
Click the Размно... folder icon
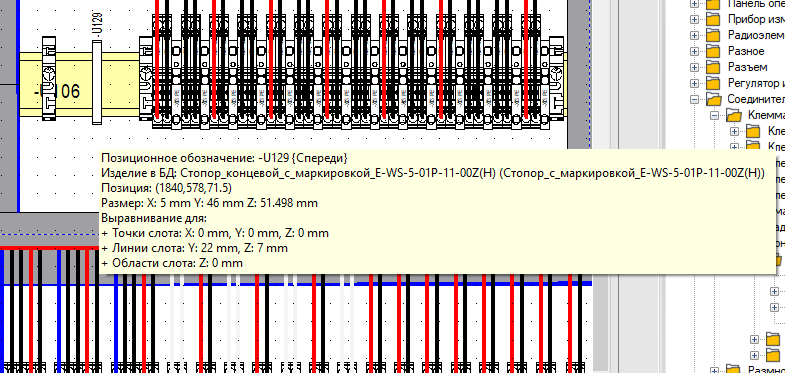pos(734,369)
